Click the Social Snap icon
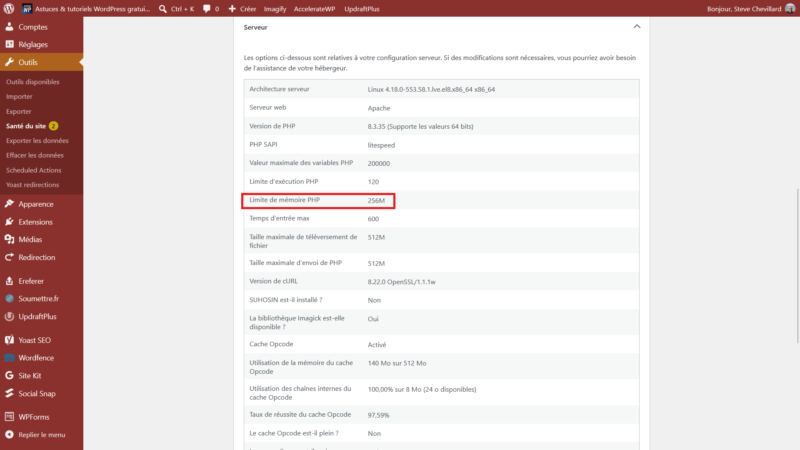800x450 pixels. (x=9, y=393)
